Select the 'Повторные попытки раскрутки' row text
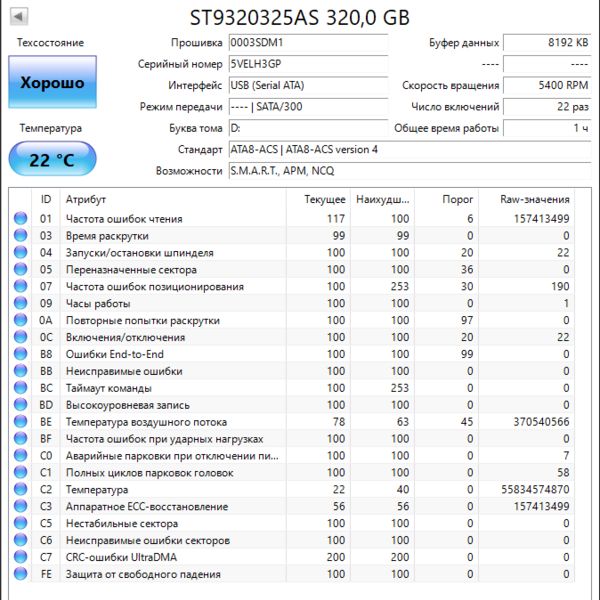This screenshot has width=600, height=600. click(x=143, y=321)
